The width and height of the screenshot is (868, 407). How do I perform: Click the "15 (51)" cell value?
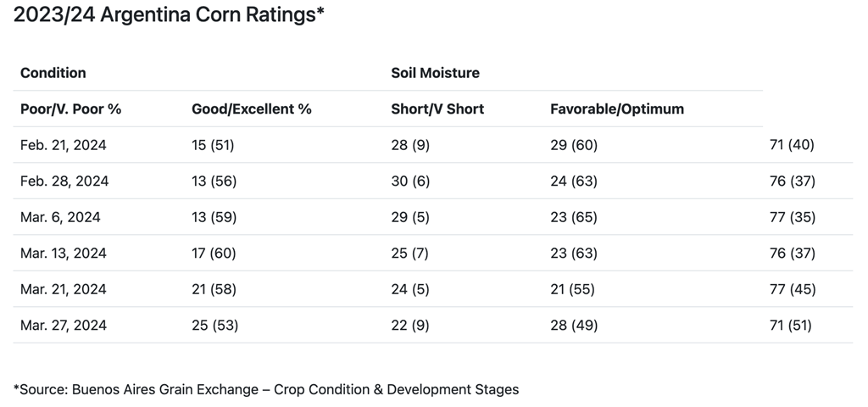[x=213, y=145]
